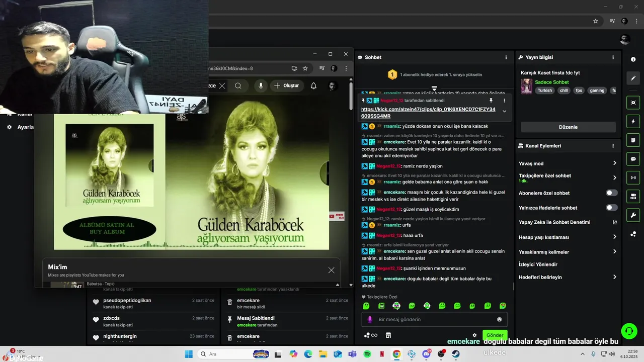Open Steam from the taskbar
The height and width of the screenshot is (362, 644).
coord(455,354)
